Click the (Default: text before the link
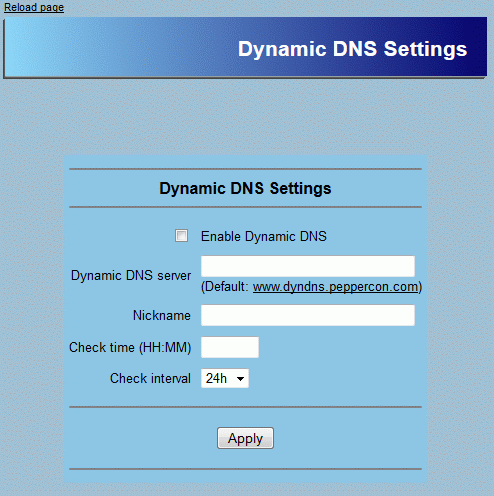 (x=225, y=287)
